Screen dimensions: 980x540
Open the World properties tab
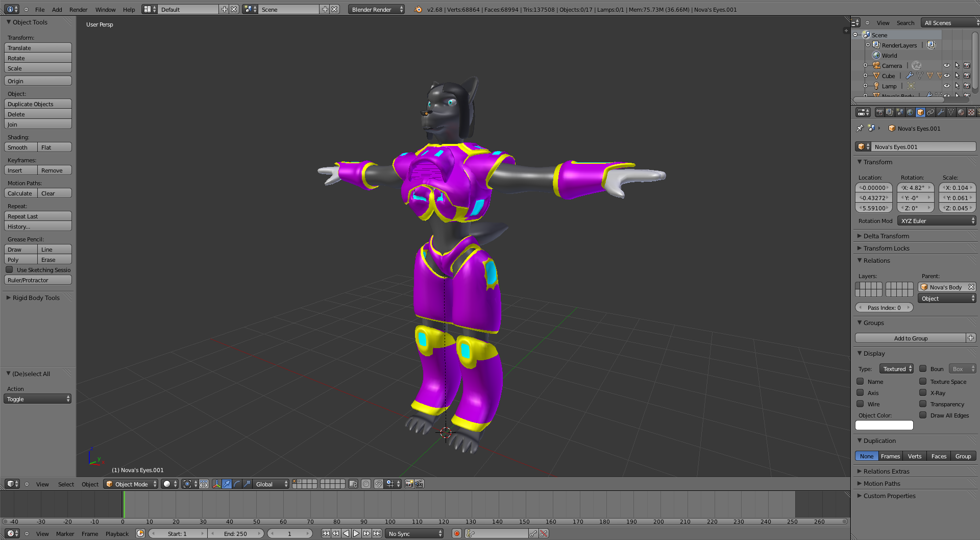[910, 112]
